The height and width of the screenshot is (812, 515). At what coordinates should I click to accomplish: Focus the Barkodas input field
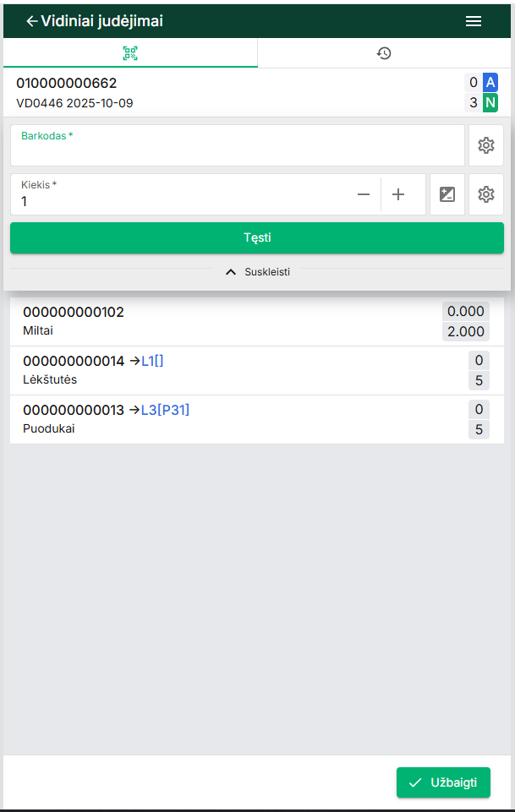click(x=237, y=150)
